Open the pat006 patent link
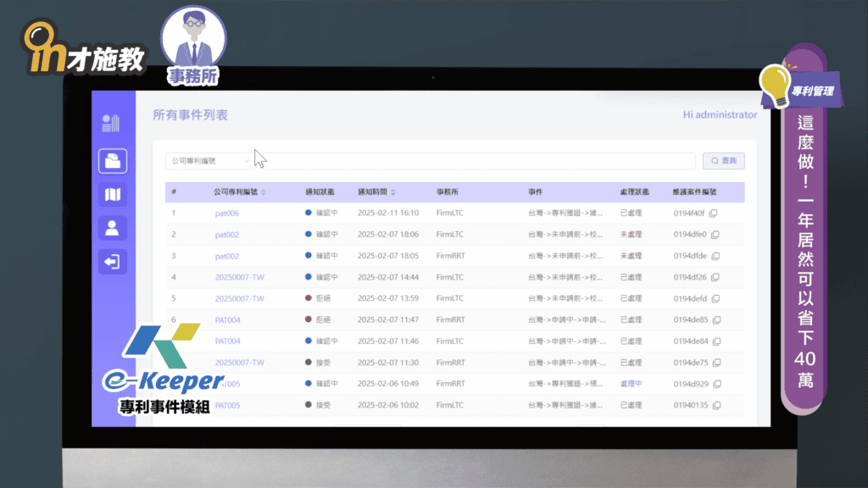This screenshot has height=488, width=868. pos(226,213)
